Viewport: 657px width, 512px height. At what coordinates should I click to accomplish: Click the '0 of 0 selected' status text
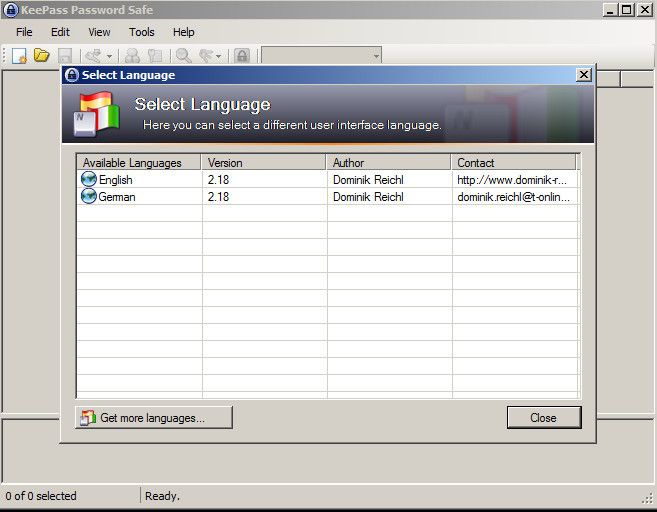[41, 496]
